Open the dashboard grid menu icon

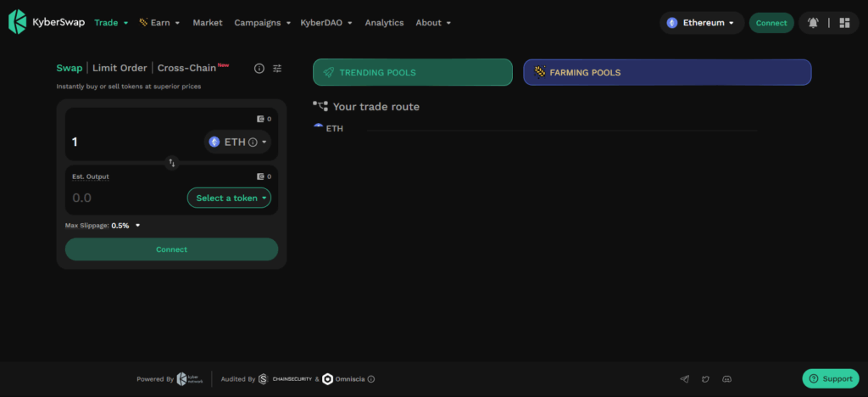click(x=843, y=23)
